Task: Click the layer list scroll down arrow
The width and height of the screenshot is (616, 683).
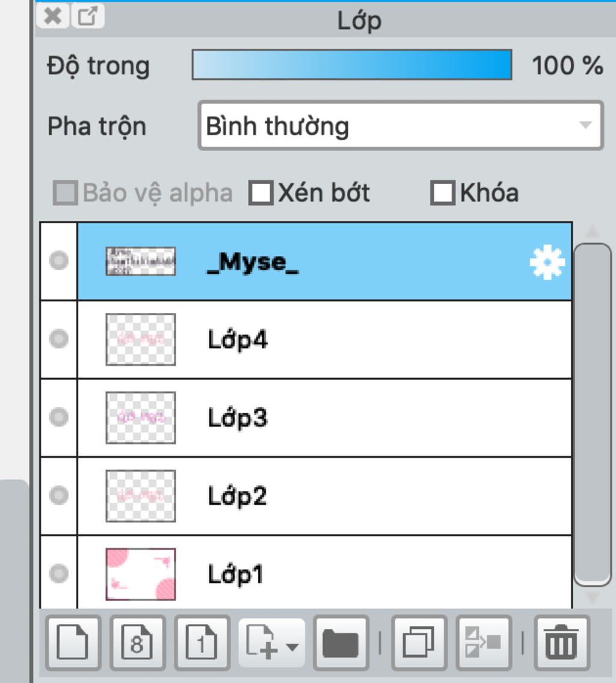Action: (592, 597)
